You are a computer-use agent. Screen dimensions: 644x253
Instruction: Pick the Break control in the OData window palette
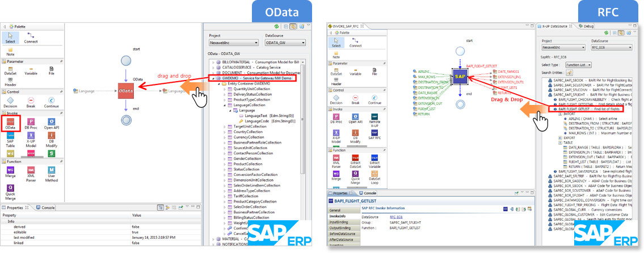[31, 102]
